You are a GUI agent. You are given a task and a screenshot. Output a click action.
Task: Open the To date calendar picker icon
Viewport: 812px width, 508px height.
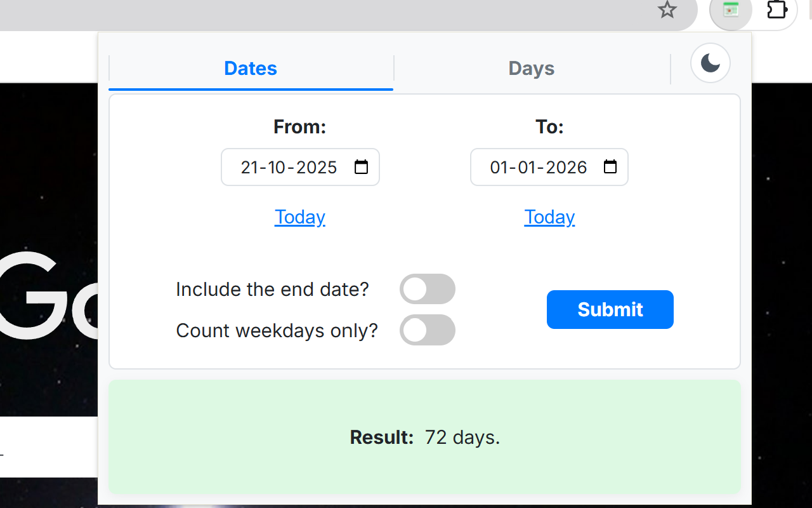pos(610,167)
